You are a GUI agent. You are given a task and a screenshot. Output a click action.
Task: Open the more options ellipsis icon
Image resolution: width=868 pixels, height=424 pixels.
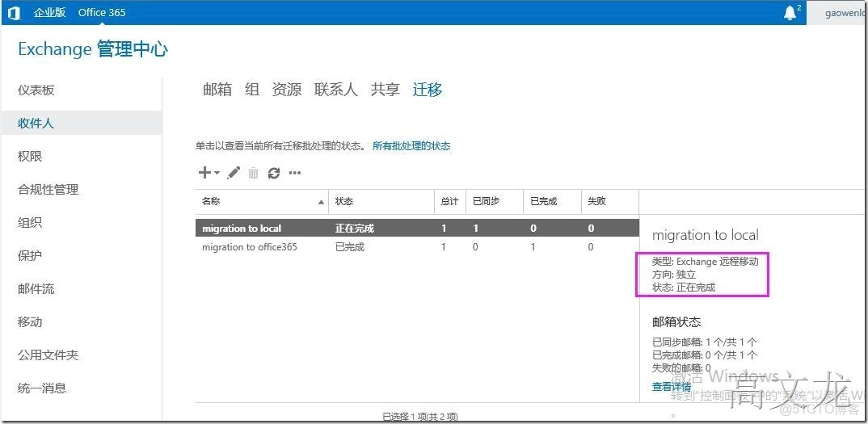295,174
